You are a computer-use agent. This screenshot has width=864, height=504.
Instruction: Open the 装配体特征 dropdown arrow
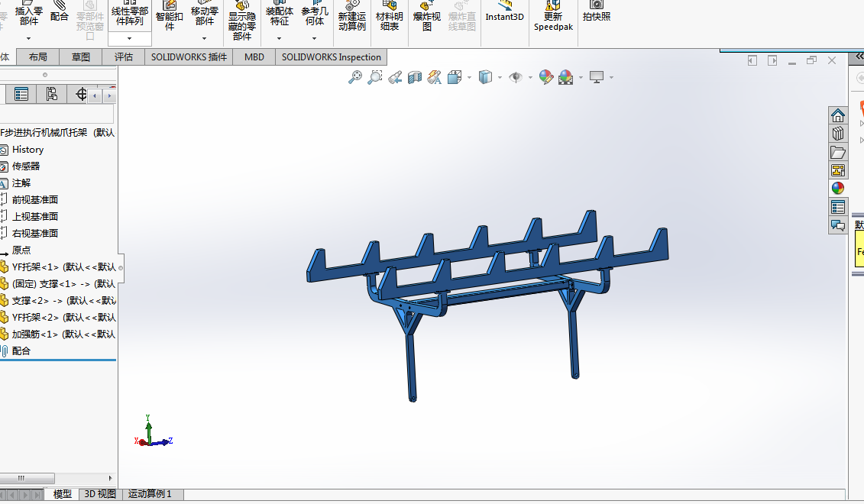[x=280, y=38]
